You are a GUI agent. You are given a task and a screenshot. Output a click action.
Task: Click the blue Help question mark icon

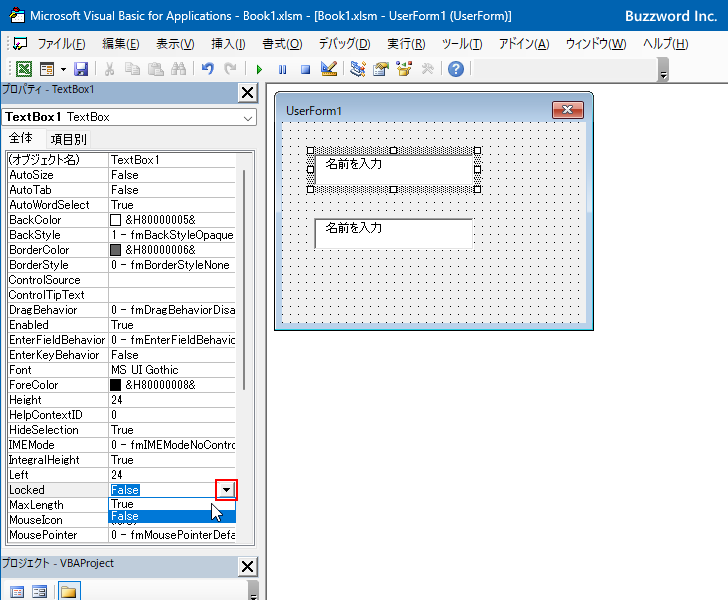(456, 69)
